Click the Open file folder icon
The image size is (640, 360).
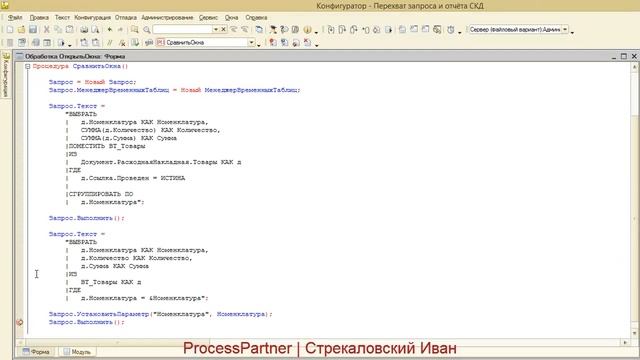[x=21, y=29]
